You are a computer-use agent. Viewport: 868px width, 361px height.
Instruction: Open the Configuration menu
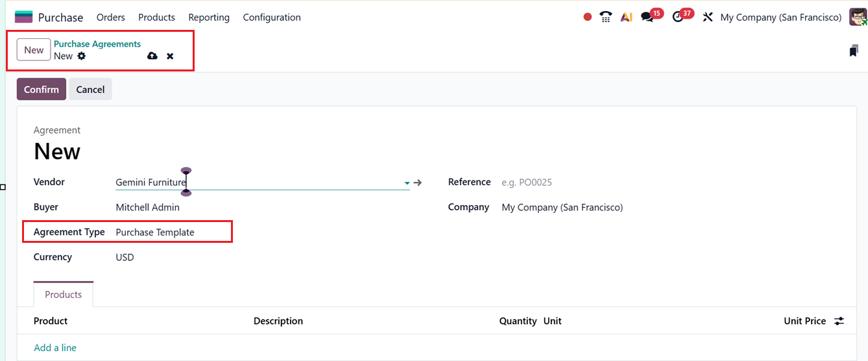coord(272,18)
